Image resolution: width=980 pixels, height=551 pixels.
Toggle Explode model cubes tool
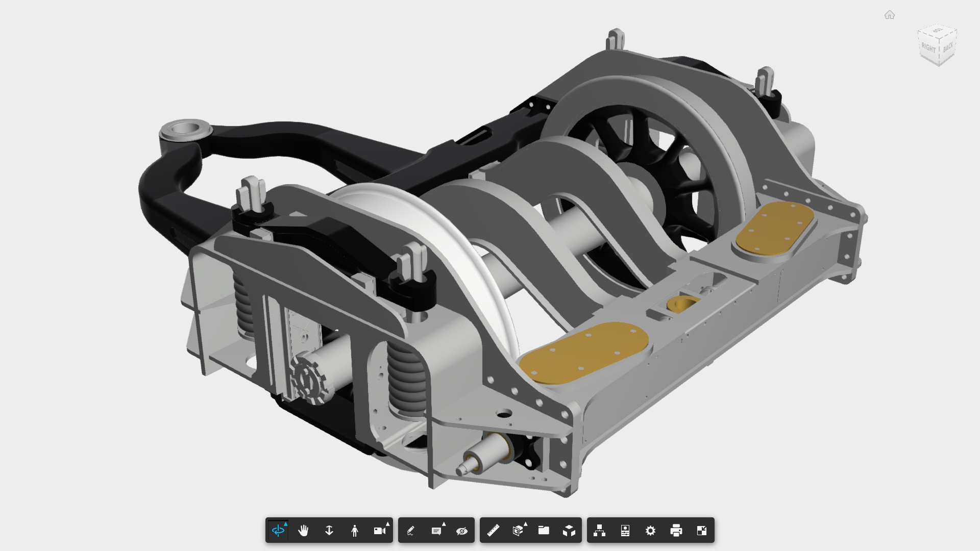point(569,531)
